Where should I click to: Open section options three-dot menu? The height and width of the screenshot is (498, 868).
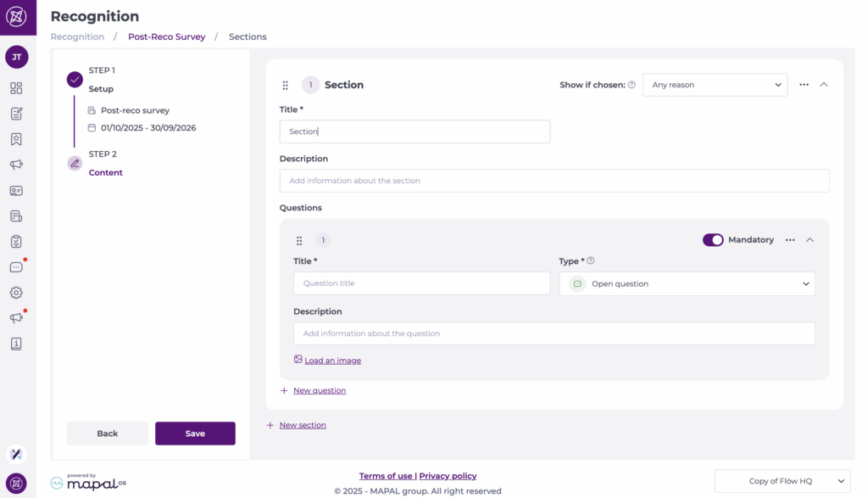click(804, 85)
